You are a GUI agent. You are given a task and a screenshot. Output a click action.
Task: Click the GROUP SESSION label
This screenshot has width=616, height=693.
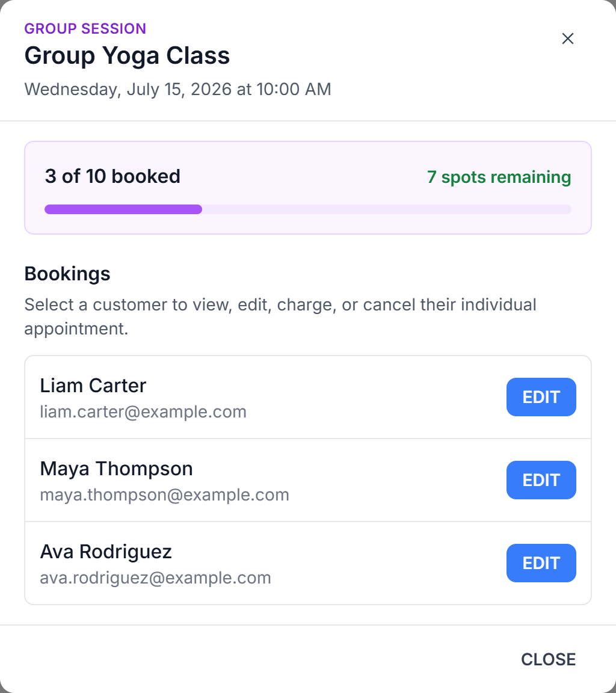(x=85, y=29)
